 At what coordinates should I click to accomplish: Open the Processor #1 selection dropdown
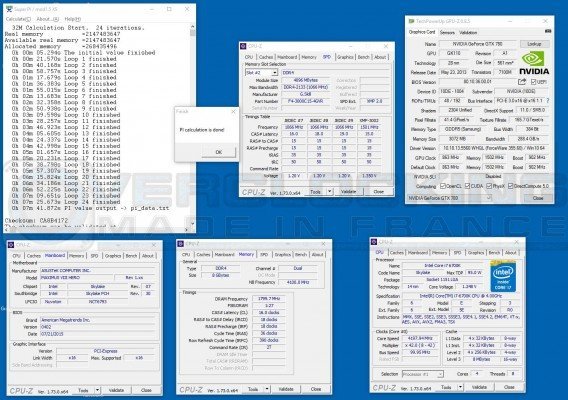point(440,374)
